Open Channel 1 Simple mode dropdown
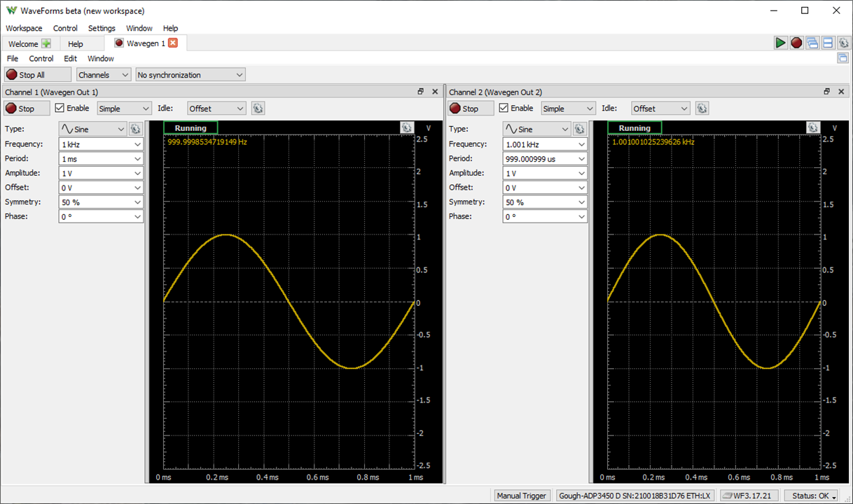853x504 pixels. point(124,108)
